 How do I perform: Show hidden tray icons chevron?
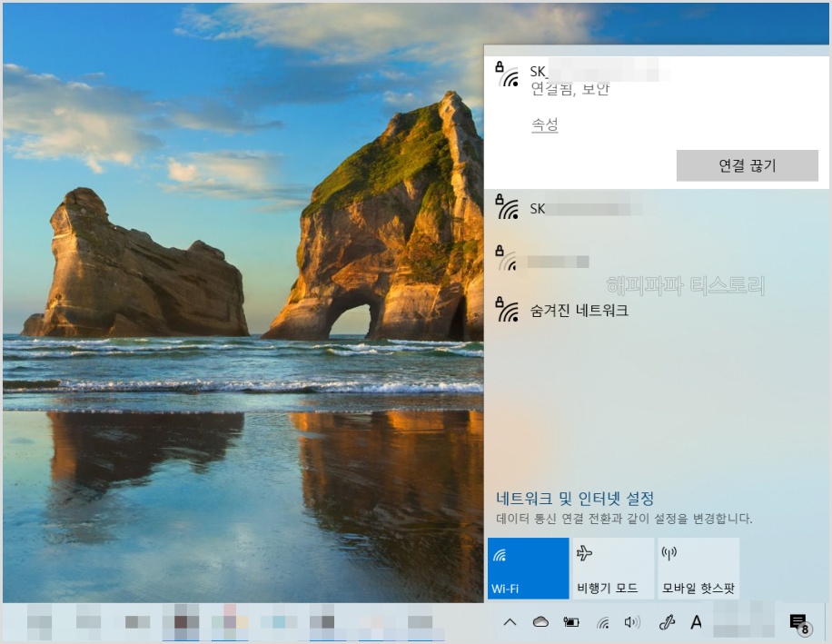tap(510, 622)
